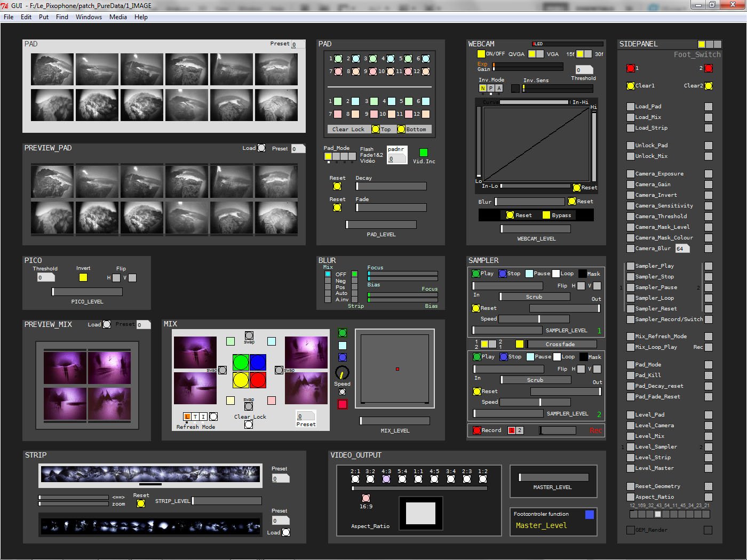The image size is (747, 560).
Task: Open the Help menu
Action: (141, 17)
